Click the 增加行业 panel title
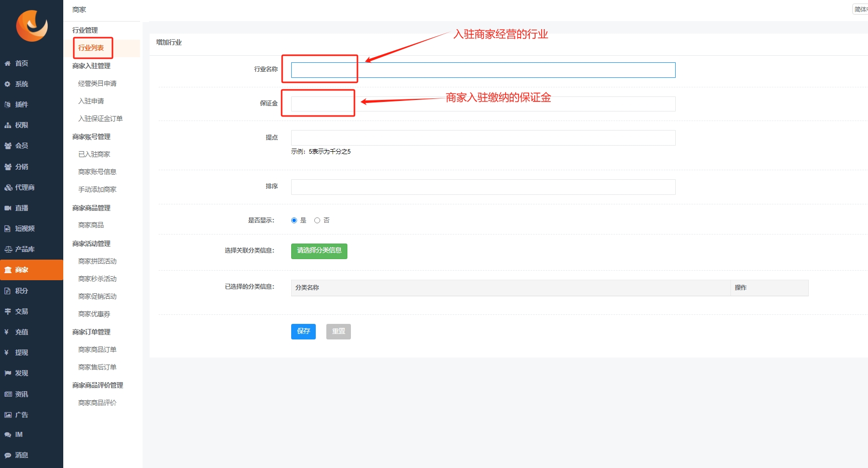The width and height of the screenshot is (868, 468). click(x=169, y=42)
